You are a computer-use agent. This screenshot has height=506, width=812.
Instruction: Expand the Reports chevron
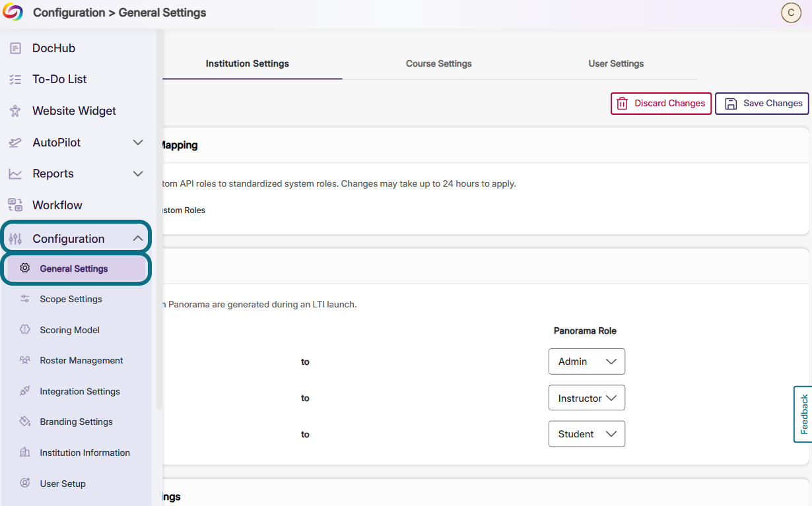138,174
